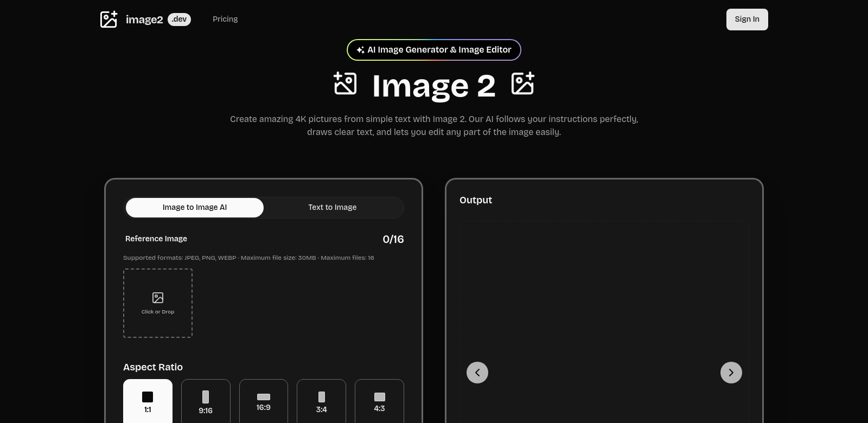Switch to the Text to Image tab

[333, 208]
